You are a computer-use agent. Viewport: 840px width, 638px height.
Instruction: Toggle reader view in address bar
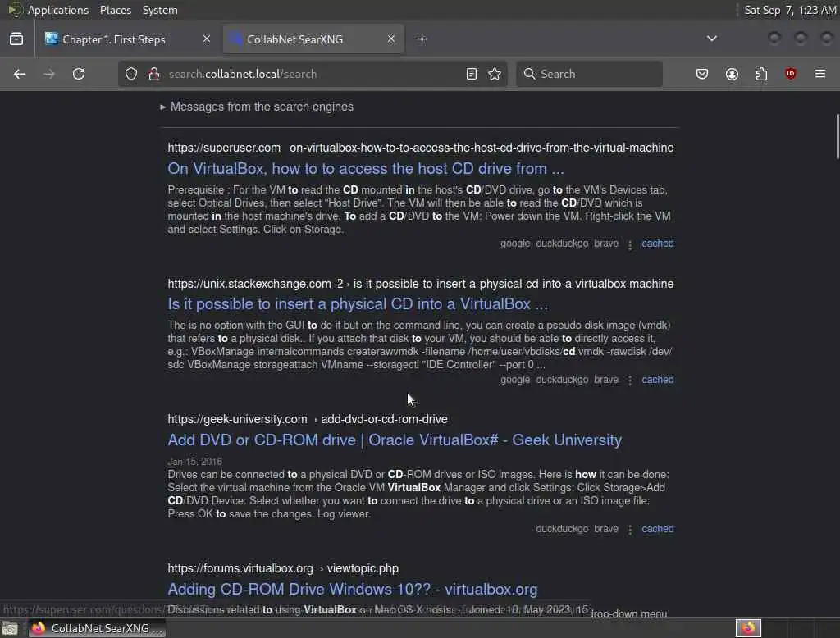pyautogui.click(x=472, y=74)
